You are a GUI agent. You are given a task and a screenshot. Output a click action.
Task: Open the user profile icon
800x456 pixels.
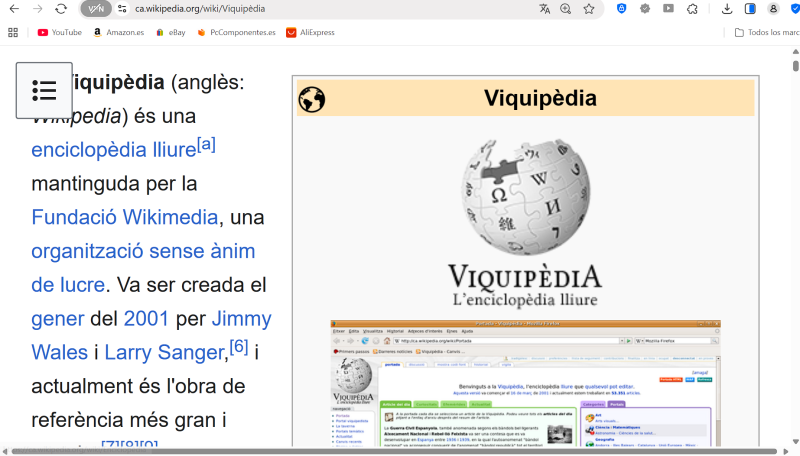pyautogui.click(x=773, y=9)
